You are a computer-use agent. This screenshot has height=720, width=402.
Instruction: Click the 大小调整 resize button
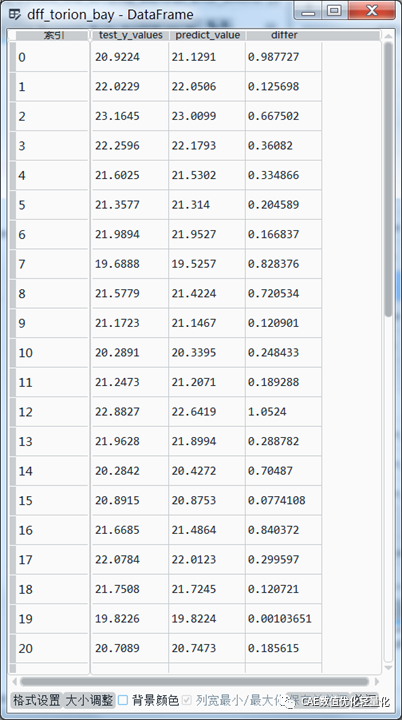(x=89, y=700)
